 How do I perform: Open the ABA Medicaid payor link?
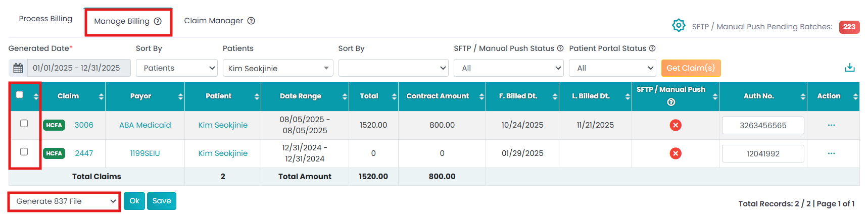(x=145, y=125)
